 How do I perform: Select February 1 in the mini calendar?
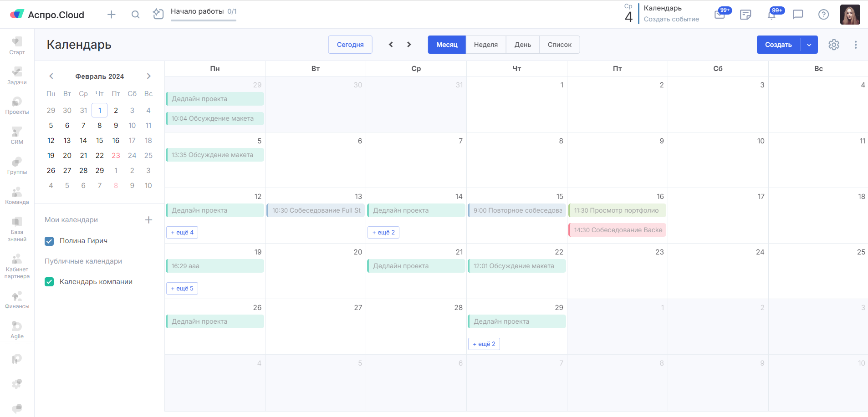100,110
